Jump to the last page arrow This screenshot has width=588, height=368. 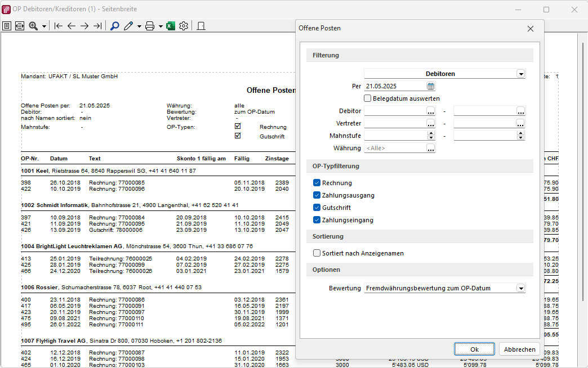point(97,26)
